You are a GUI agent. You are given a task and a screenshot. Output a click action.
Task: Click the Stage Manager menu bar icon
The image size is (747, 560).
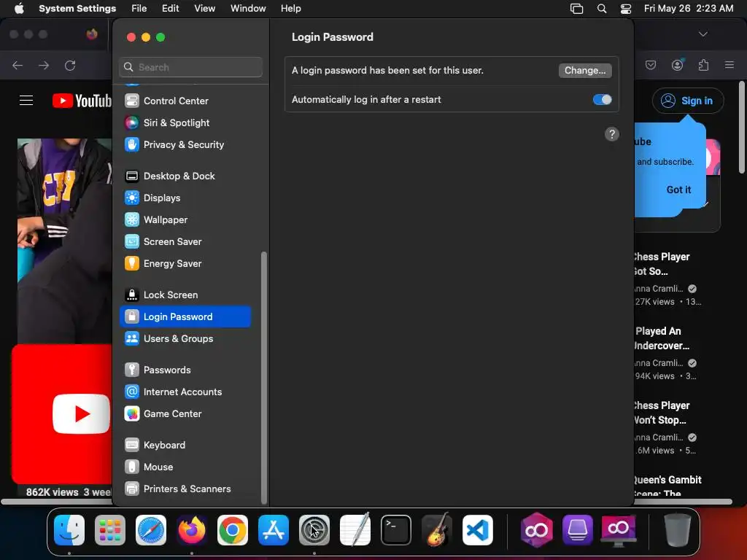(x=576, y=9)
